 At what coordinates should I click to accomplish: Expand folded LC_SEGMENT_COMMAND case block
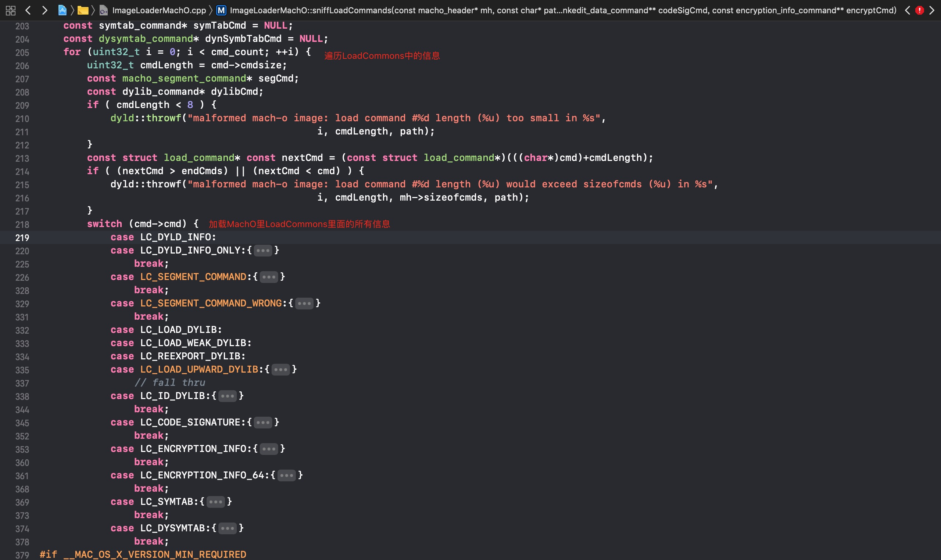pyautogui.click(x=269, y=277)
